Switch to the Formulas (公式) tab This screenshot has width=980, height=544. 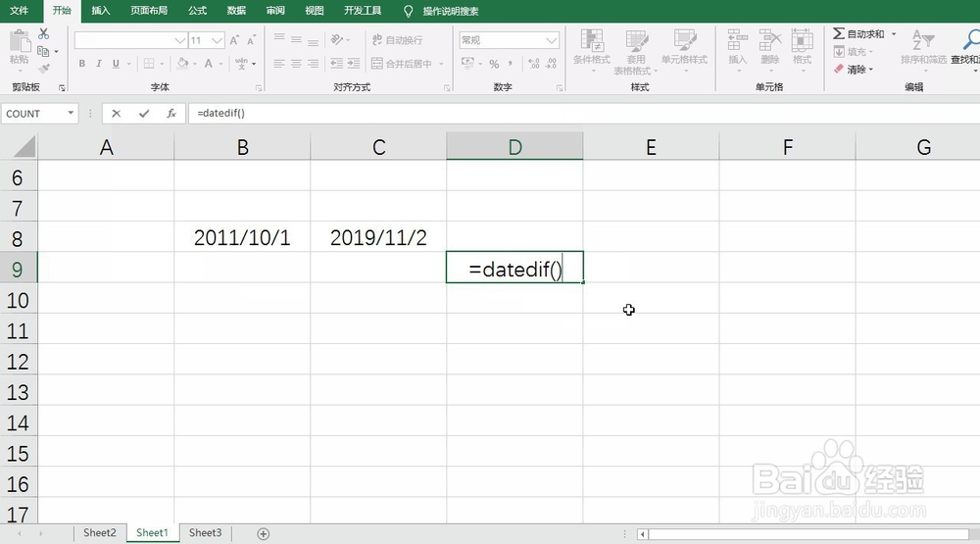pos(198,11)
